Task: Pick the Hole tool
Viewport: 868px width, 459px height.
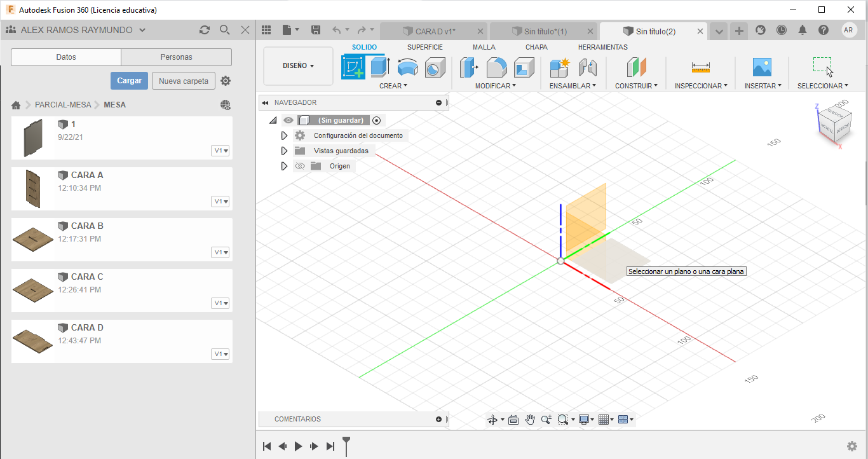Action: (435, 67)
